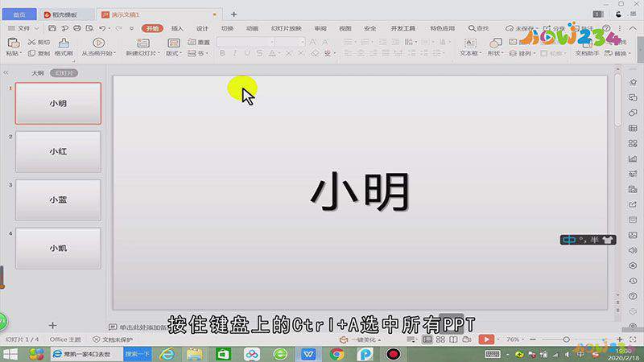Open the 文件 menu dropdown arrow

coord(36,28)
